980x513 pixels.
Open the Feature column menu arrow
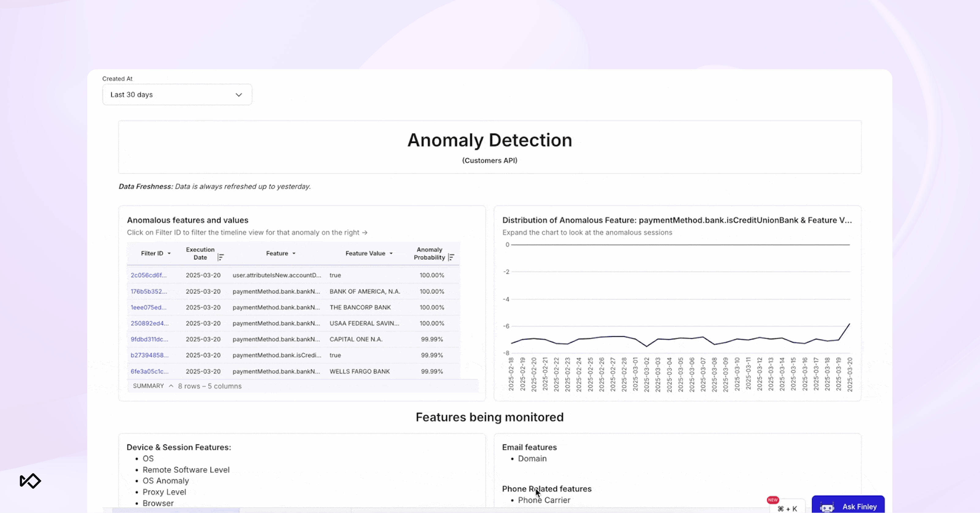pyautogui.click(x=294, y=254)
